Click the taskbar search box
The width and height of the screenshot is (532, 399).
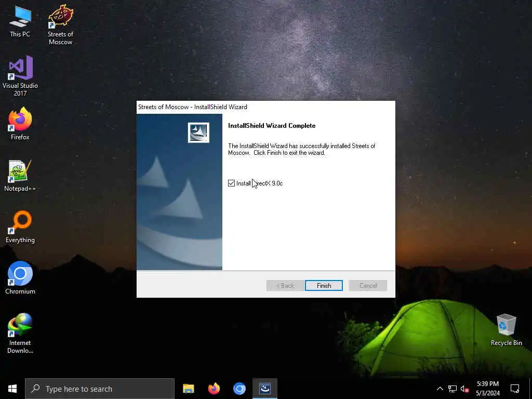(x=100, y=389)
